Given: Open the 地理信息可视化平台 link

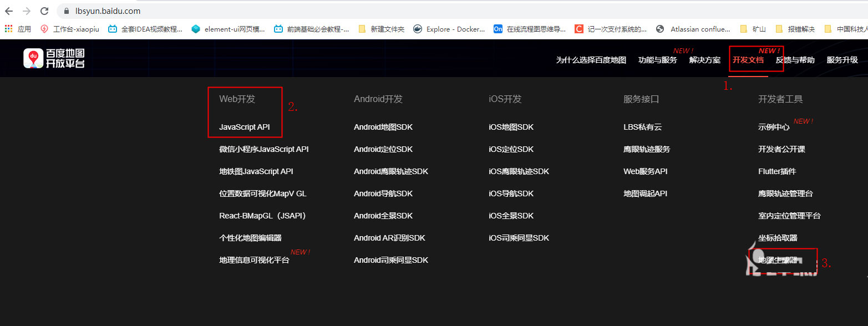Looking at the screenshot, I should pos(255,260).
